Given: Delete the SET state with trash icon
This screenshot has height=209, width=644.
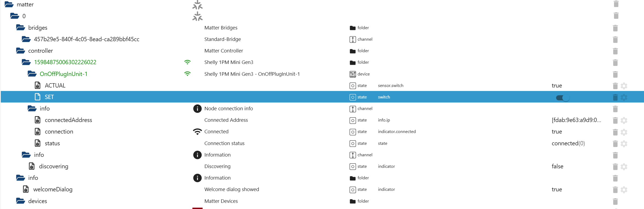Looking at the screenshot, I should point(615,97).
